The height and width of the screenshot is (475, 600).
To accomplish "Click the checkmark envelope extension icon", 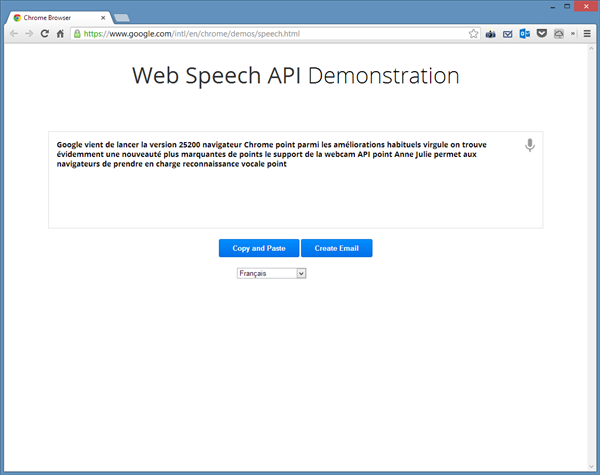I will coord(508,33).
